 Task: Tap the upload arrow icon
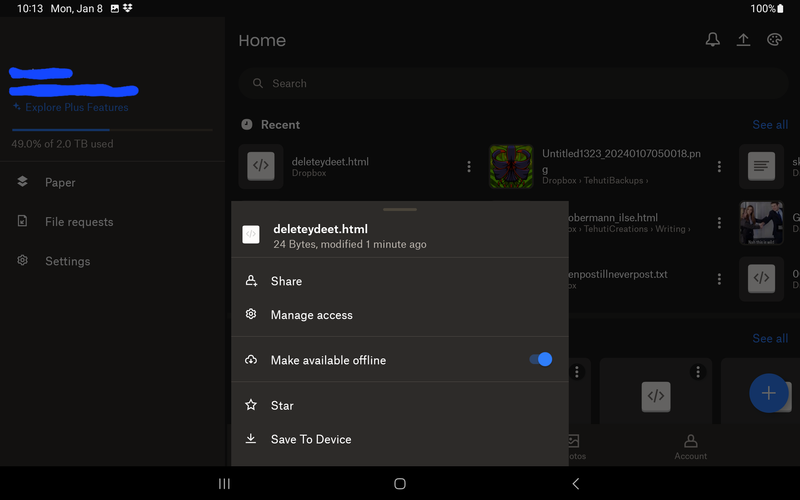click(x=743, y=40)
